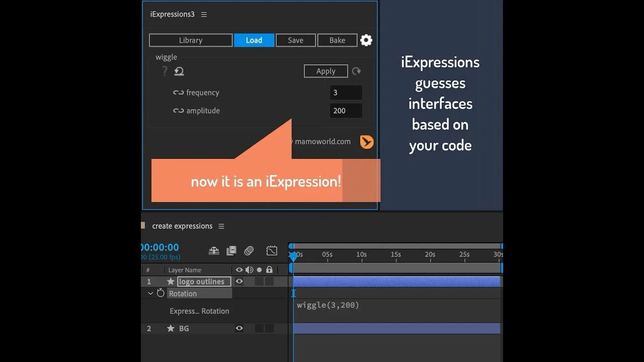Click the Bake button
Image resolution: width=644 pixels, height=362 pixels.
tap(337, 40)
